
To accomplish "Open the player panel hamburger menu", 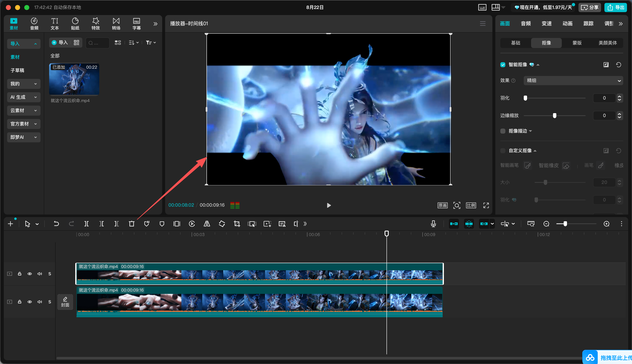I will tap(483, 24).
